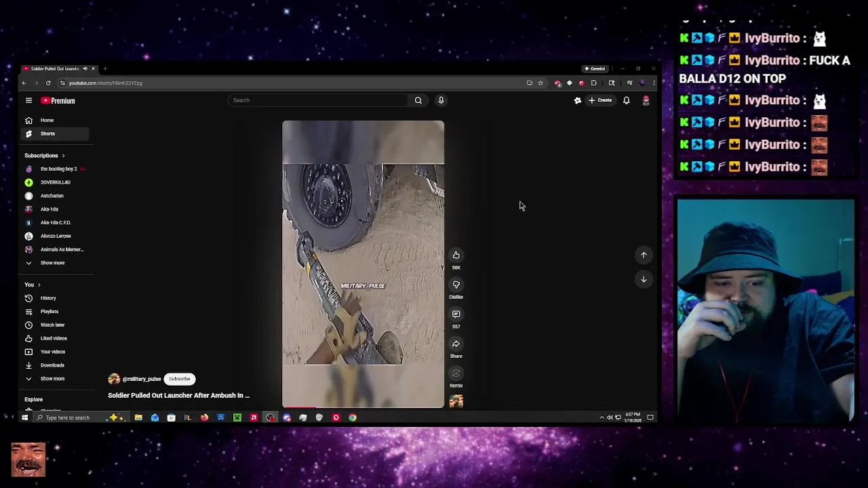The width and height of the screenshot is (868, 488).
Task: Open the Alonzo Lerone subscription
Action: [54, 236]
